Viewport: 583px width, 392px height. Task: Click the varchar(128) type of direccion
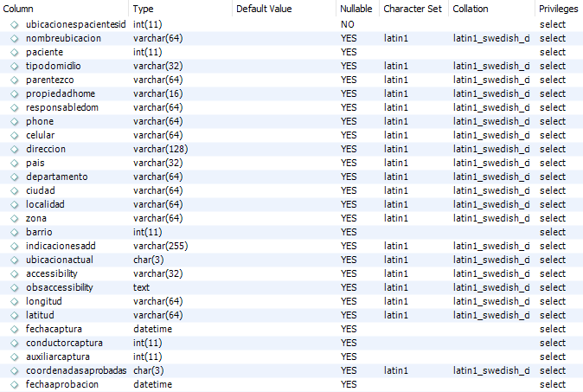coord(161,149)
